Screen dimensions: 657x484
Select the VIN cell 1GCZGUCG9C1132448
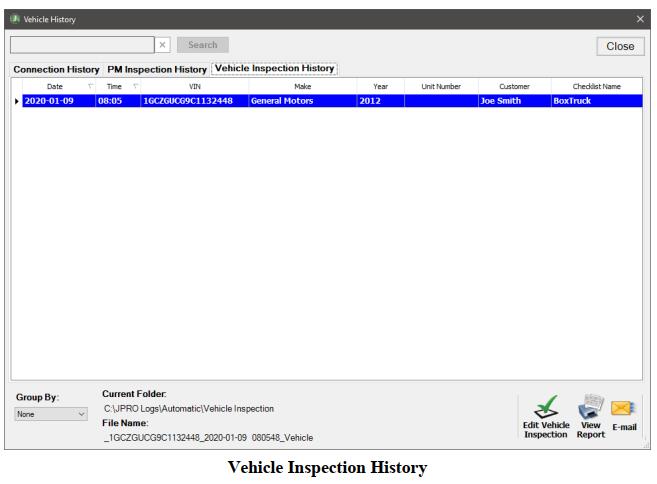195,101
